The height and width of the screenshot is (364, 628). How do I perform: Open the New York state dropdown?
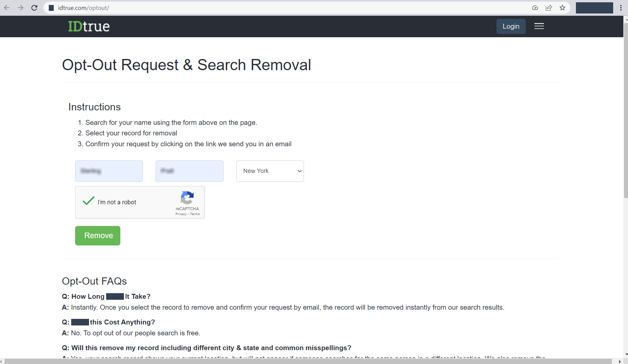point(270,171)
